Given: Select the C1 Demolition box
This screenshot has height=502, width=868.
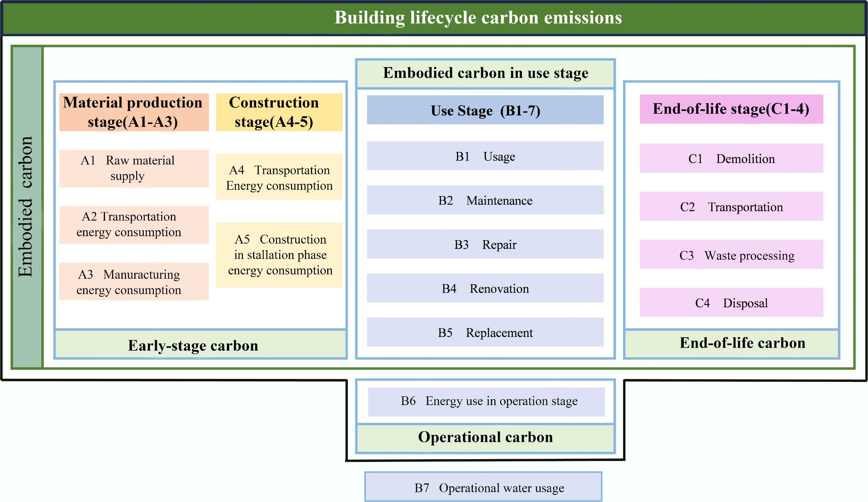Looking at the screenshot, I should (731, 159).
